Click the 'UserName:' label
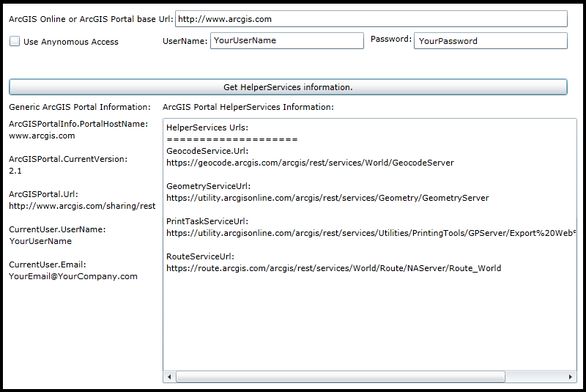Screen dimensions: 586x392 [185, 41]
